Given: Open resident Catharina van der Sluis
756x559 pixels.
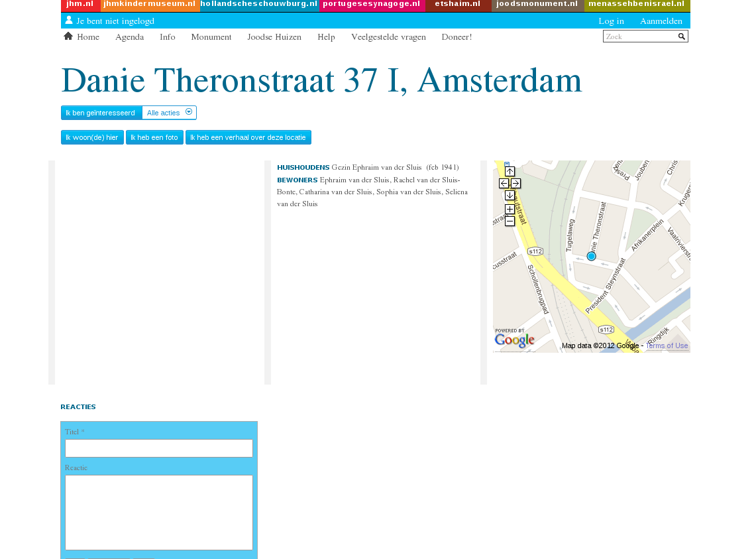Looking at the screenshot, I should [335, 192].
